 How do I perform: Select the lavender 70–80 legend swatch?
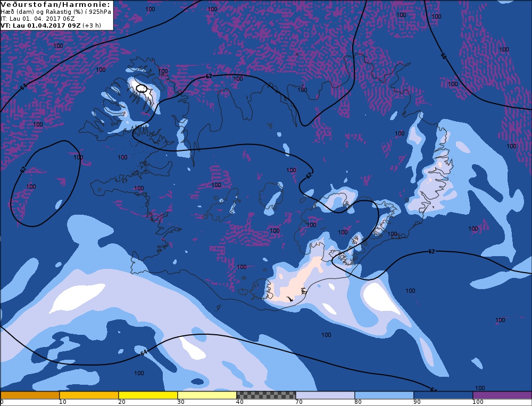pyautogui.click(x=325, y=395)
